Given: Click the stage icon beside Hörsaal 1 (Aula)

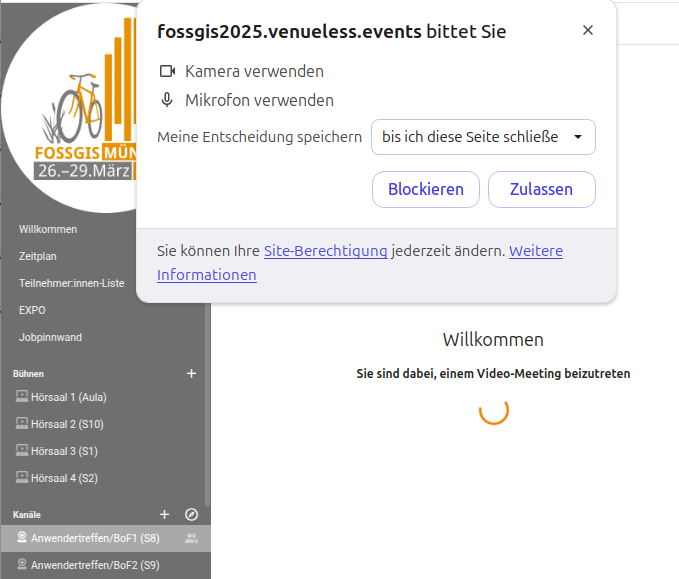Looking at the screenshot, I should pos(22,397).
